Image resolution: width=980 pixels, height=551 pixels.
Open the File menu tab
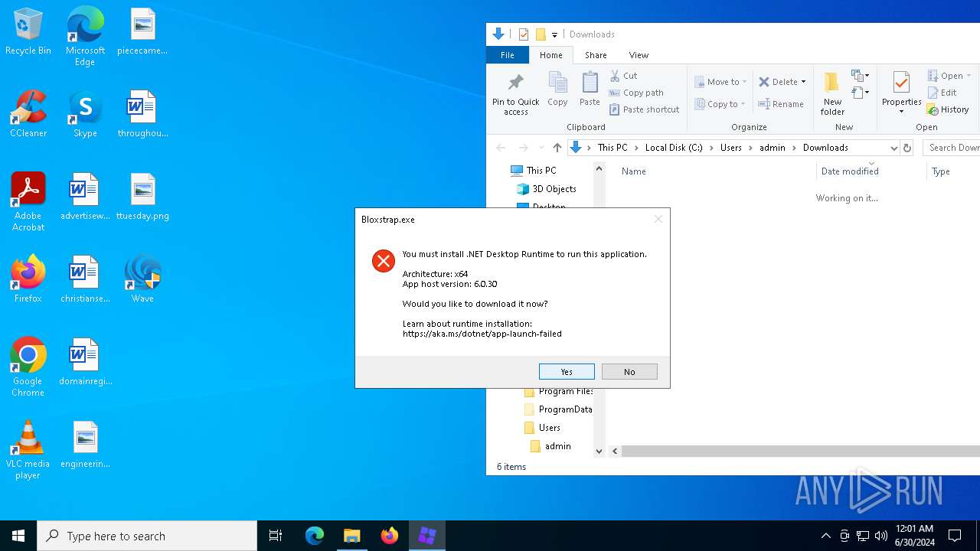pyautogui.click(x=507, y=55)
